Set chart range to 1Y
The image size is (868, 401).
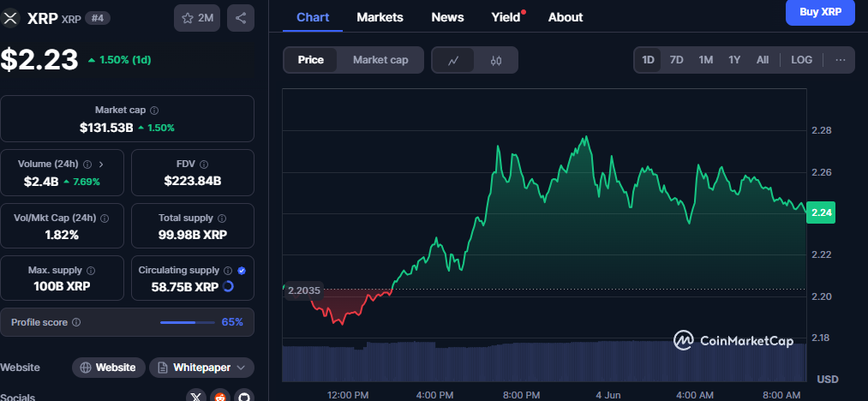point(734,60)
